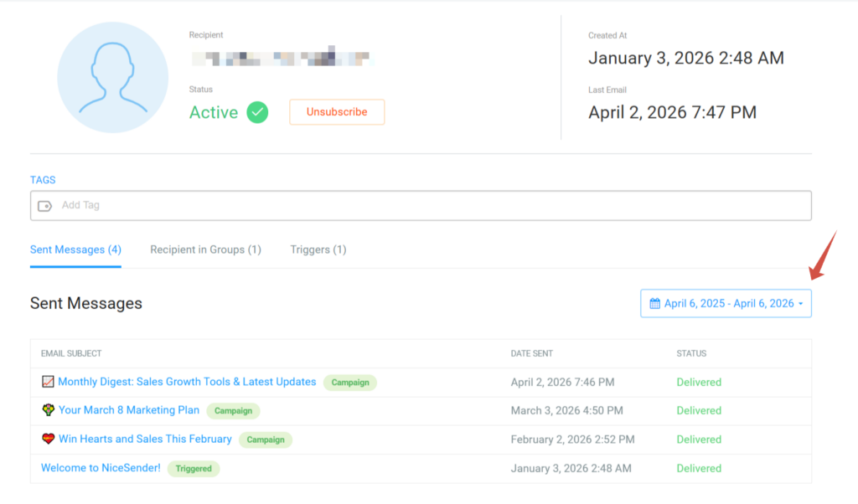The image size is (858, 504).
Task: Open the April 6, 2025 - April 6, 2026 date dropdown
Action: pos(726,303)
